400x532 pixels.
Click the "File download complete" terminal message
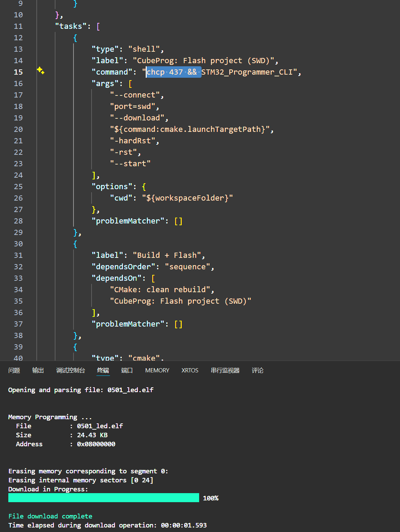pyautogui.click(x=50, y=516)
